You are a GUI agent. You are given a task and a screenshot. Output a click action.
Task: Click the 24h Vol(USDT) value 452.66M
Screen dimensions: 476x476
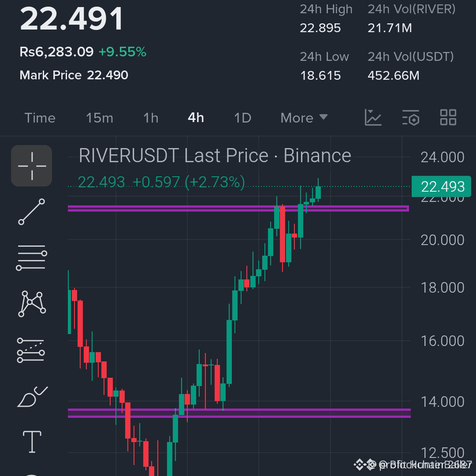(394, 75)
